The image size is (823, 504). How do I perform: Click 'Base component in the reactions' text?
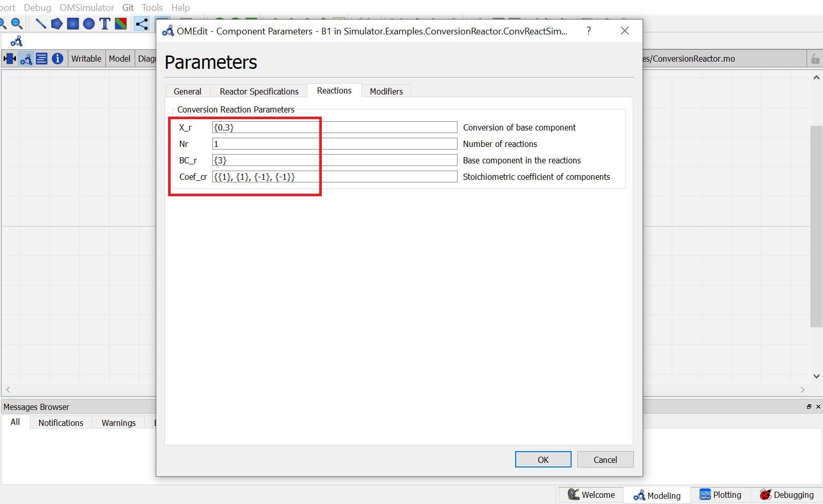(x=522, y=160)
